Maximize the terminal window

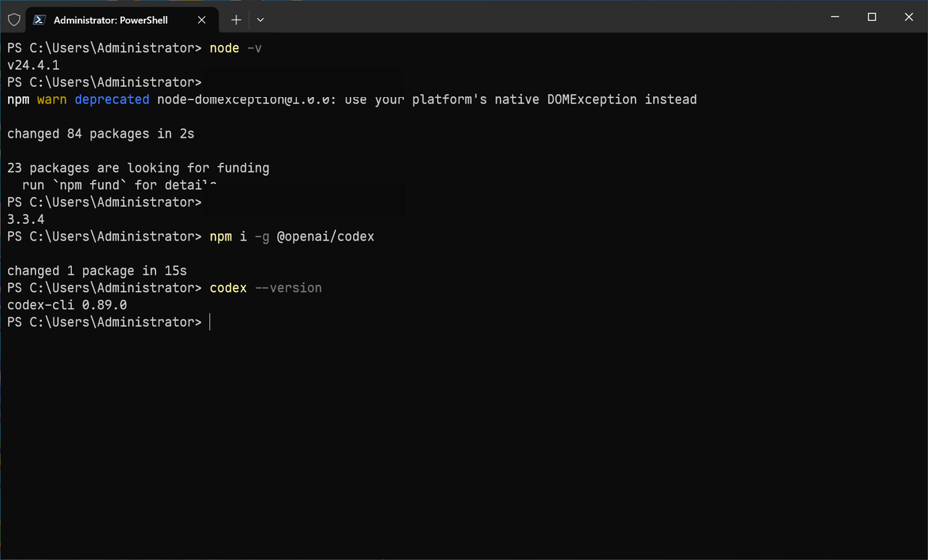pyautogui.click(x=872, y=17)
